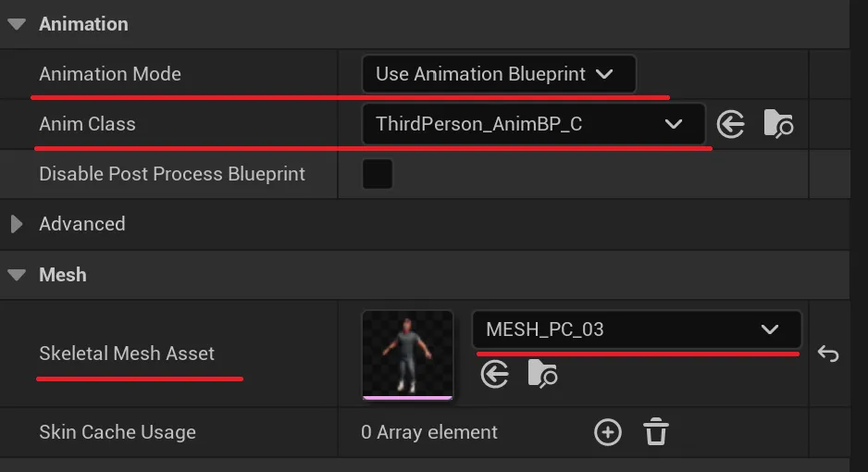Viewport: 868px width, 472px height.
Task: Browse to MESH_PC_03 in Content Browser
Action: (x=543, y=374)
